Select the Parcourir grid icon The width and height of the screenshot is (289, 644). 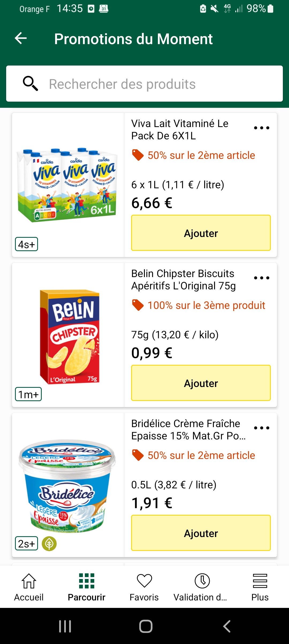tap(87, 581)
